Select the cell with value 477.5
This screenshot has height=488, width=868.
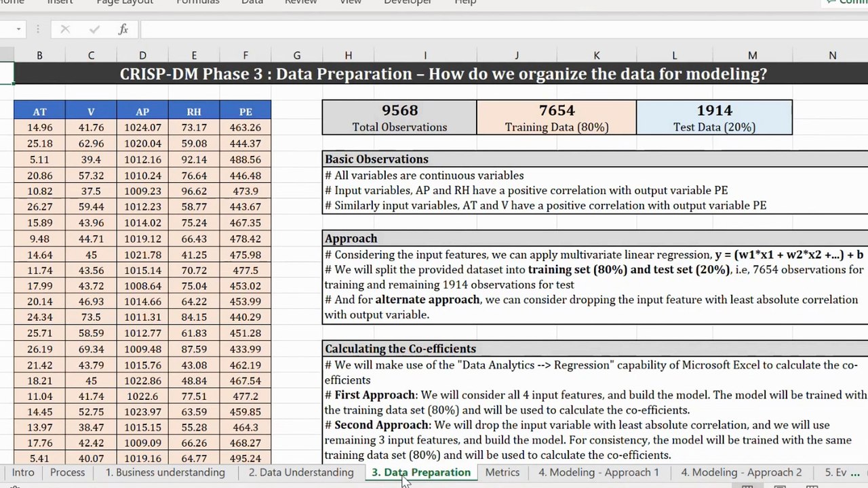tap(245, 270)
